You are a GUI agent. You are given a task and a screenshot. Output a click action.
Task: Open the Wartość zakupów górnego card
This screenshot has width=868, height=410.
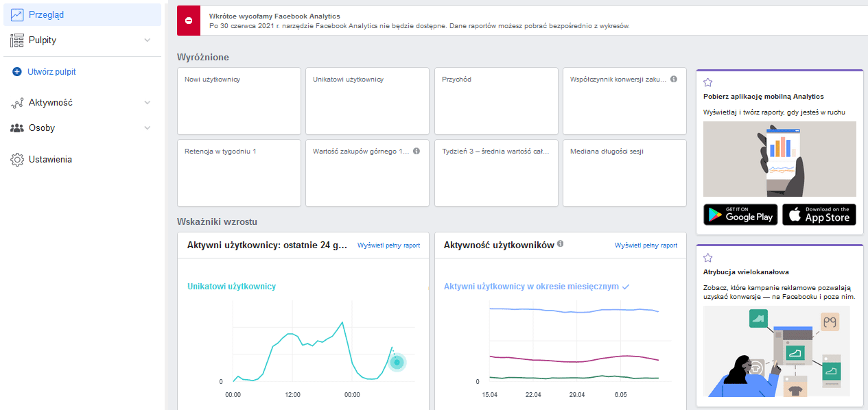tap(367, 173)
